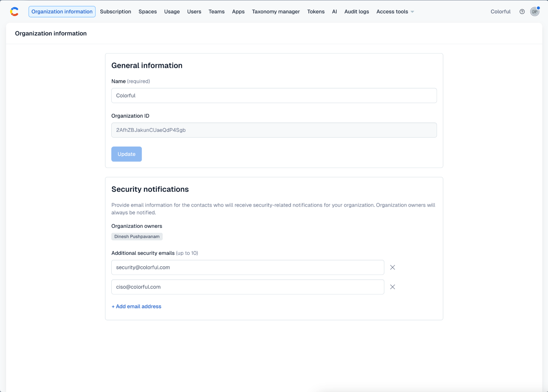548x392 pixels.
Task: Expand the Access tools dropdown
Action: pos(395,12)
